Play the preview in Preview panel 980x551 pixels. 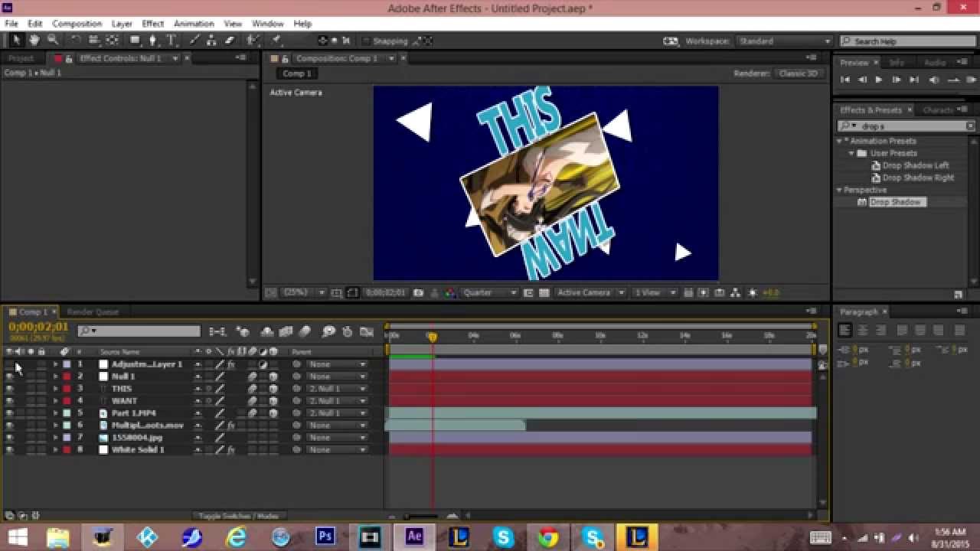point(879,80)
